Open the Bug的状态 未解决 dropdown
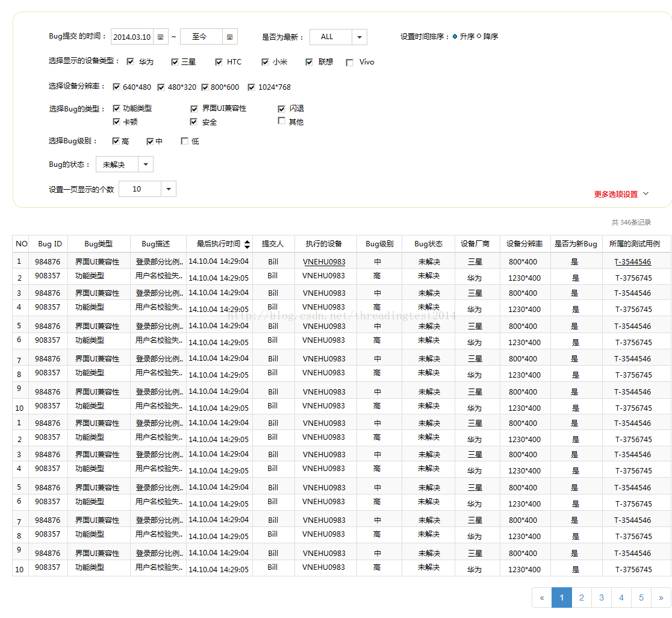Screen dimensions: 672x618 pyautogui.click(x=124, y=164)
